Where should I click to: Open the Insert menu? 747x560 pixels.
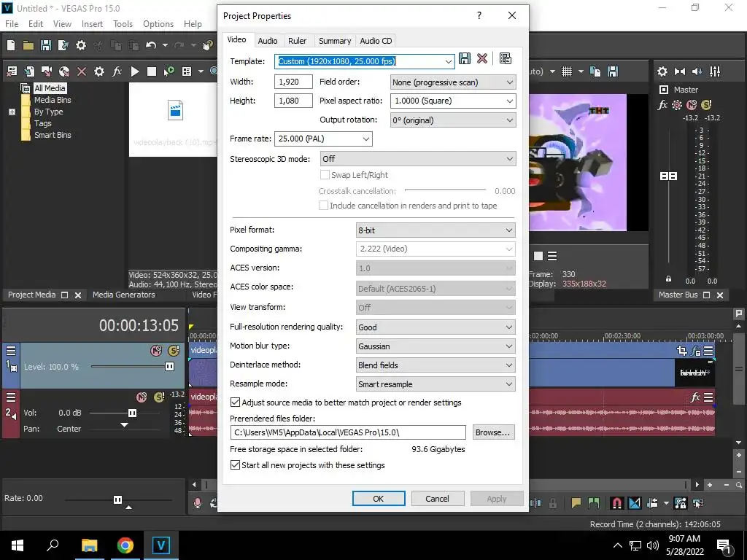click(x=92, y=24)
